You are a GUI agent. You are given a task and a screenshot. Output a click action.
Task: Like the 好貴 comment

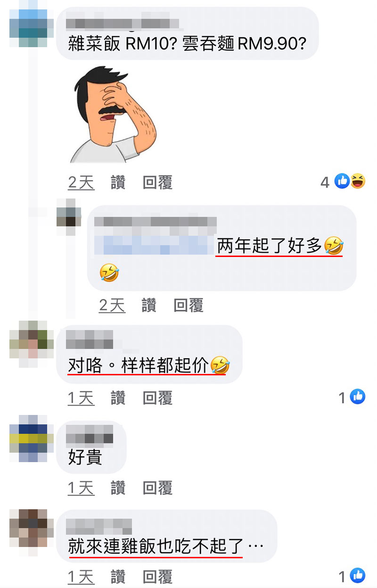click(x=118, y=488)
